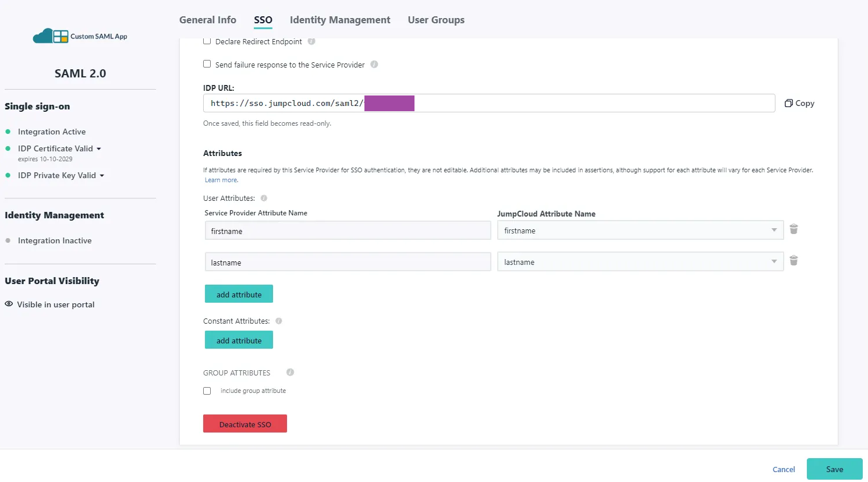The width and height of the screenshot is (868, 482).
Task: Click the info icon beside Send failure response
Action: tap(374, 65)
